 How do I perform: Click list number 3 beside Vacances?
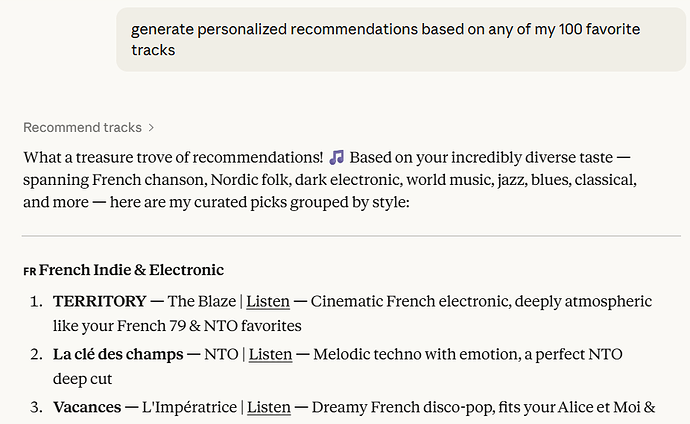35,407
